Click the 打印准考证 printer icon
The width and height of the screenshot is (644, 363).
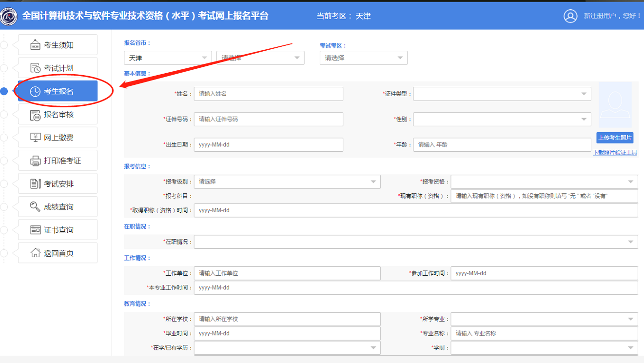click(x=35, y=161)
